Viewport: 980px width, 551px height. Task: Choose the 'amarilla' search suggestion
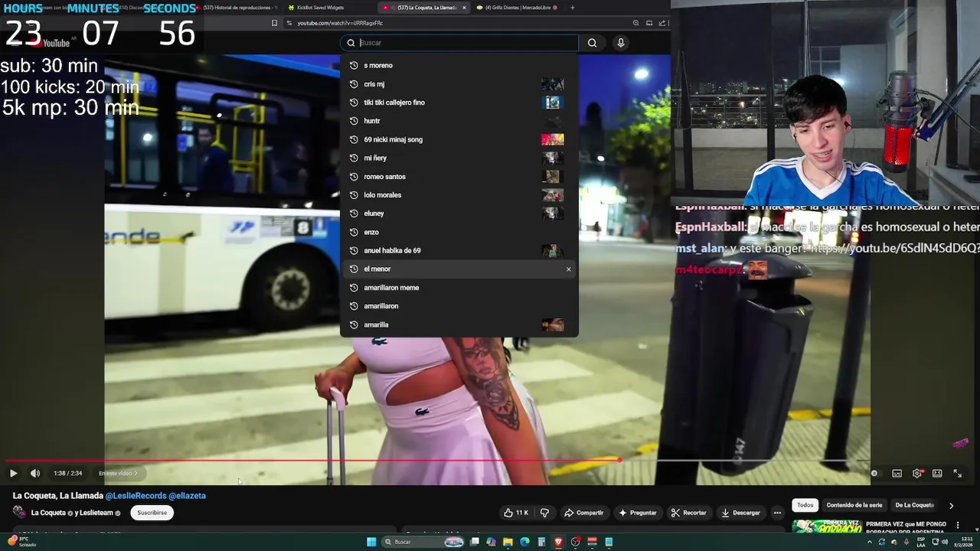point(459,324)
